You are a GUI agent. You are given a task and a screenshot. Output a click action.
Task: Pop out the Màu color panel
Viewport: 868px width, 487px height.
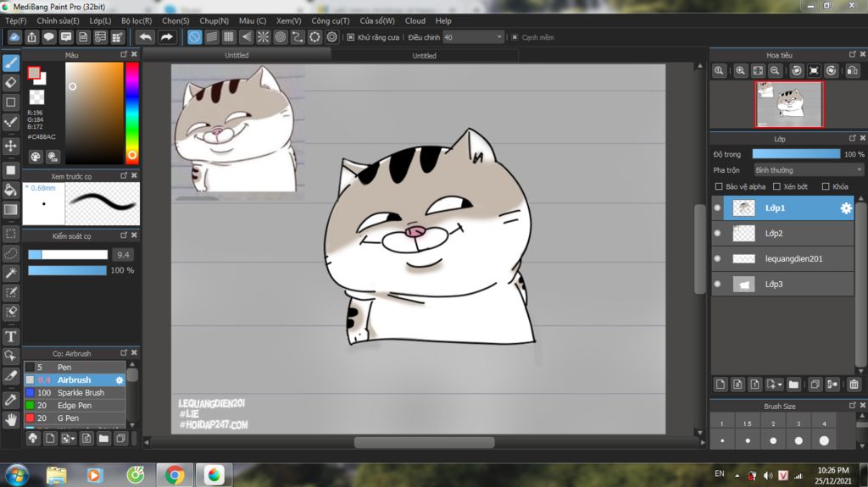coord(124,54)
